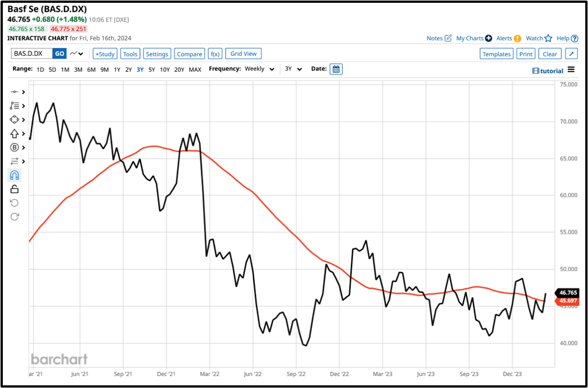This screenshot has height=388, width=588.
Task: Click the lock tool in sidebar
Action: (14, 189)
